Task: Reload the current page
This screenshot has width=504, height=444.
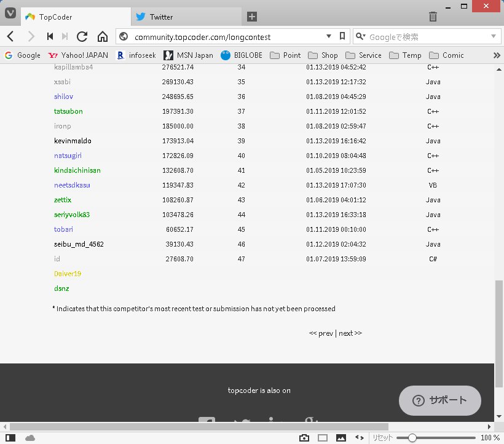Action: 82,36
